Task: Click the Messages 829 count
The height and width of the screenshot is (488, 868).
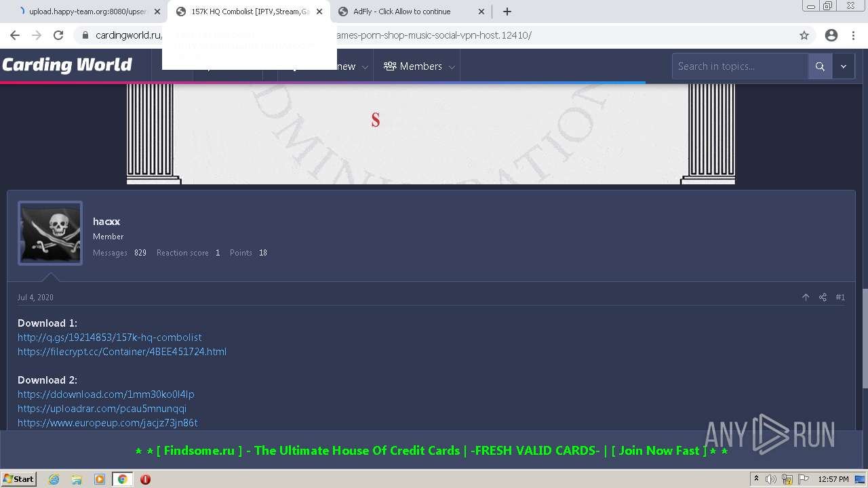Action: coord(119,252)
